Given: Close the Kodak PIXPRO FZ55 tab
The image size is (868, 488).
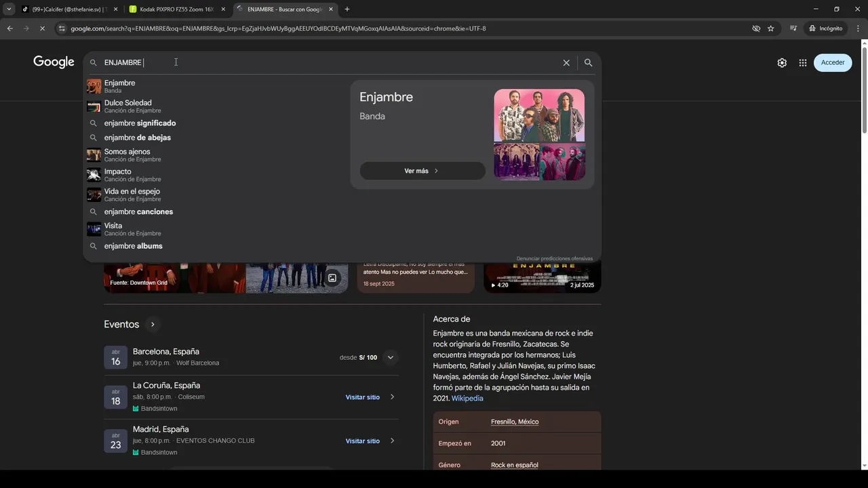Looking at the screenshot, I should (x=223, y=9).
